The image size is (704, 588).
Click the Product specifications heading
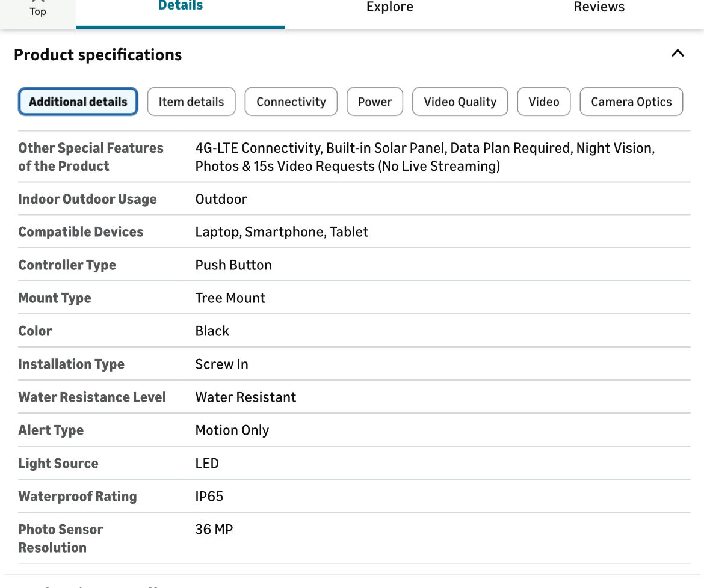[x=97, y=55]
